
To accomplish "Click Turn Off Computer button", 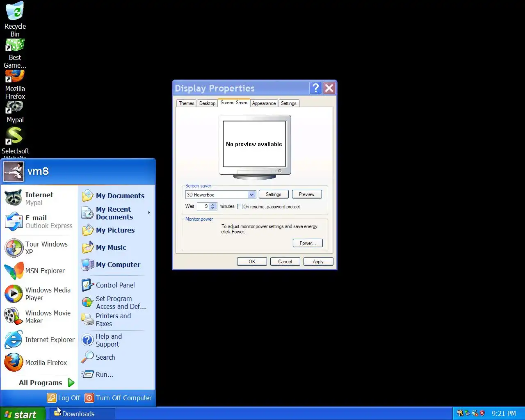I will tap(118, 398).
